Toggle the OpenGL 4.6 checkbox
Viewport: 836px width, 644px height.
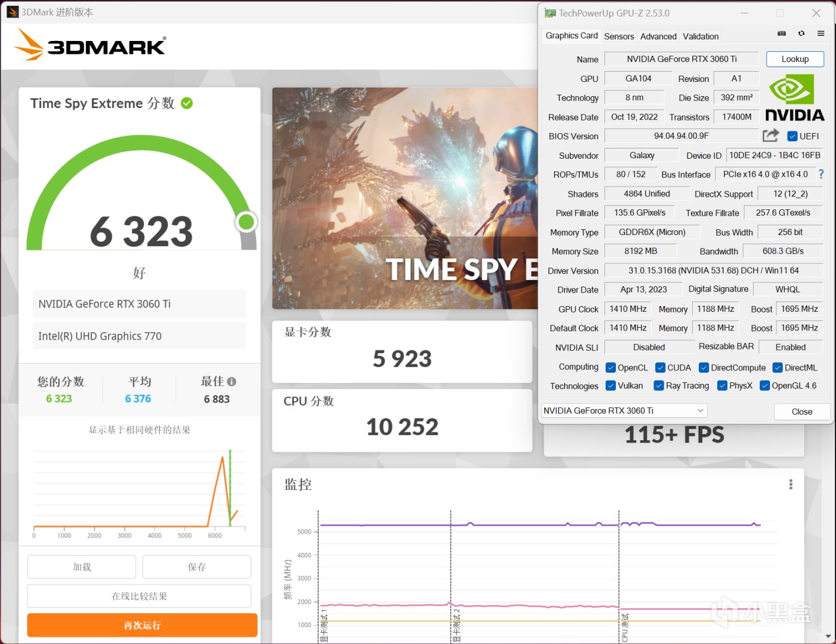765,386
